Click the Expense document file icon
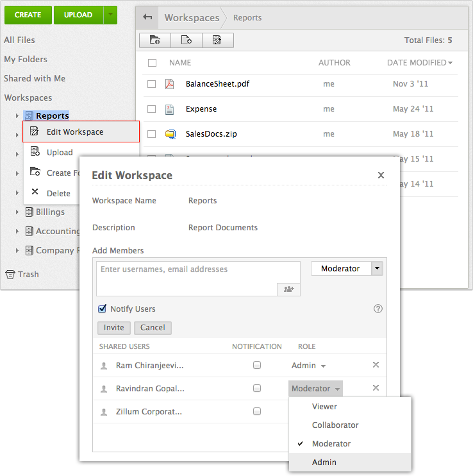The height and width of the screenshot is (476, 473). coord(169,109)
